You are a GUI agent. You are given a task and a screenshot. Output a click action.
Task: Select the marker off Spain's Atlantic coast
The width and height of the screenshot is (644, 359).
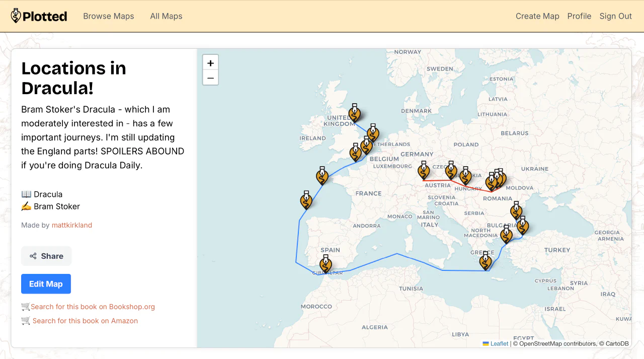[x=306, y=200]
